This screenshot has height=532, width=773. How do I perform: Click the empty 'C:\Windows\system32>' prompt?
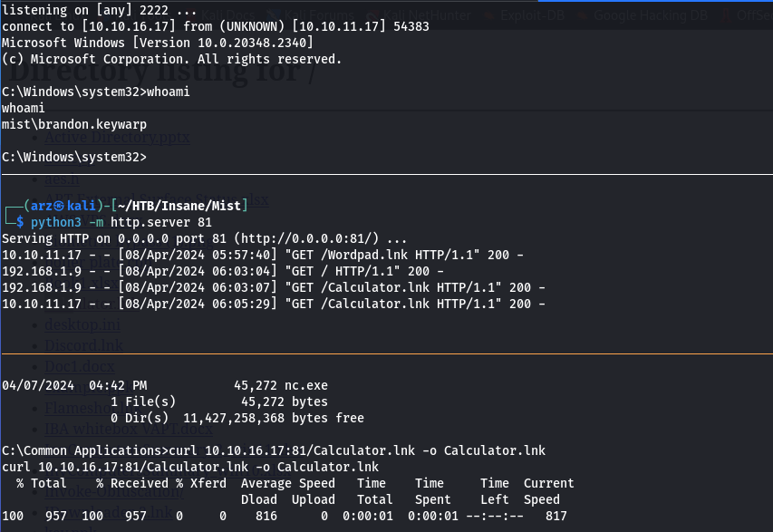[74, 156]
